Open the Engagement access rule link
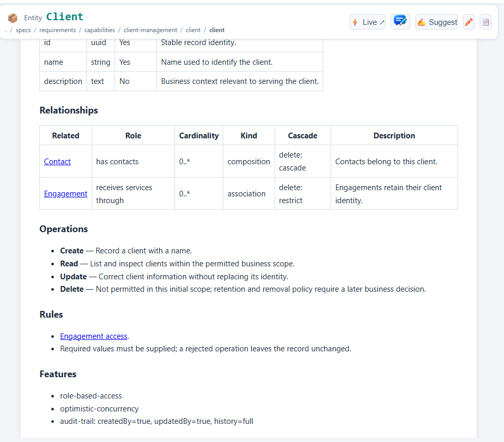This screenshot has height=442, width=504. pyautogui.click(x=94, y=336)
